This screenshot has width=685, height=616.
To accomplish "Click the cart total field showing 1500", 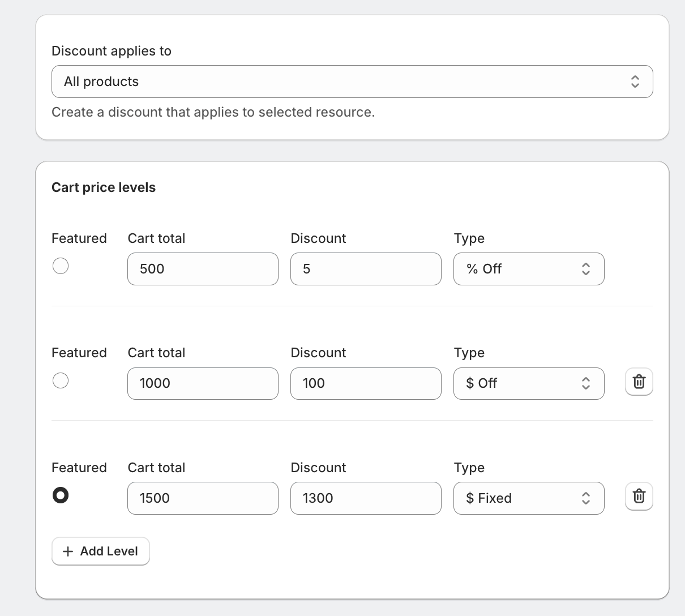I will (x=203, y=498).
